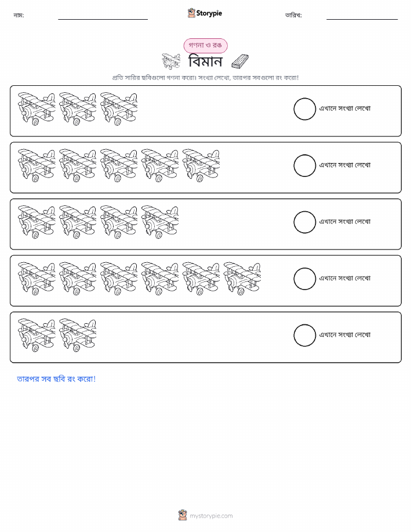Screen dimensions: 411x532
Task: Click the pink গণনা ও রঙ badge
Action: [205, 45]
